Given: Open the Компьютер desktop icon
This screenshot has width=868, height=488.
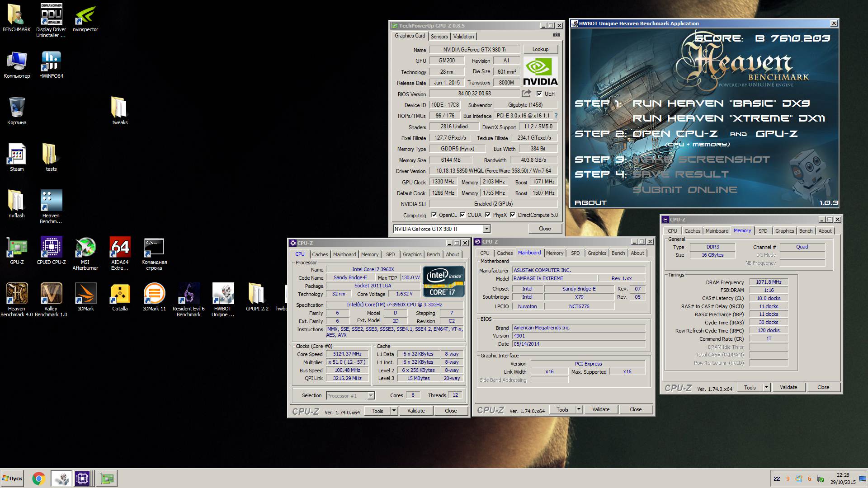Looking at the screenshot, I should click(x=17, y=65).
